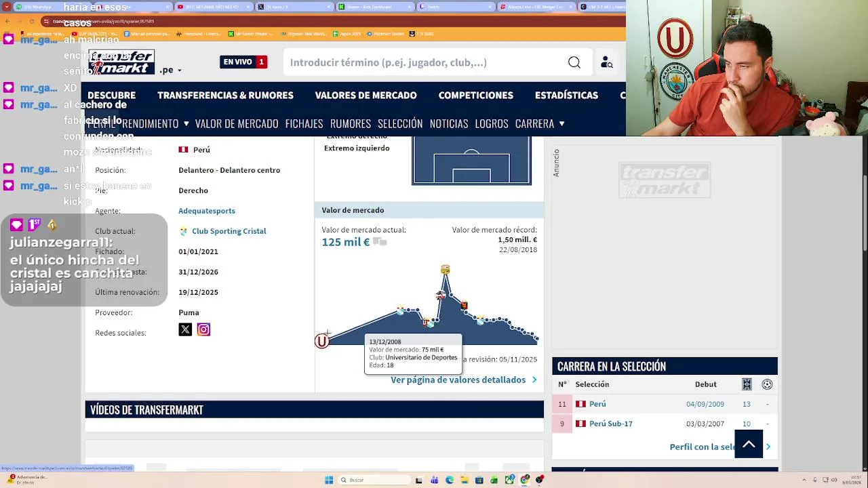The width and height of the screenshot is (868, 488).
Task: Click the red-black Melgar crest on chart
Action: click(x=464, y=305)
